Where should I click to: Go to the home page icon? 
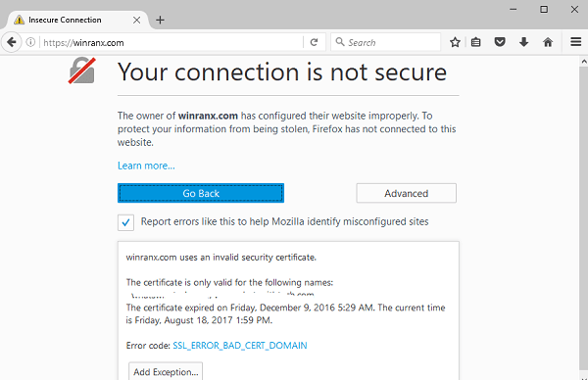pos(548,42)
